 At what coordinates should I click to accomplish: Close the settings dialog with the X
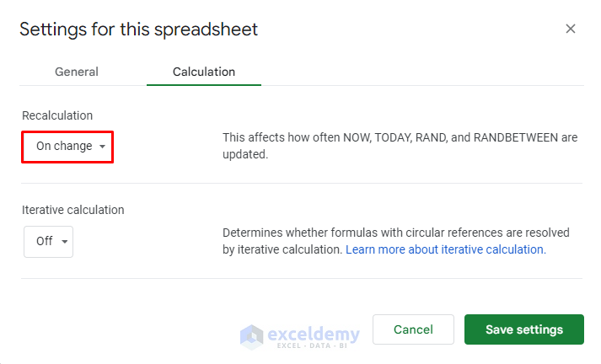[571, 29]
